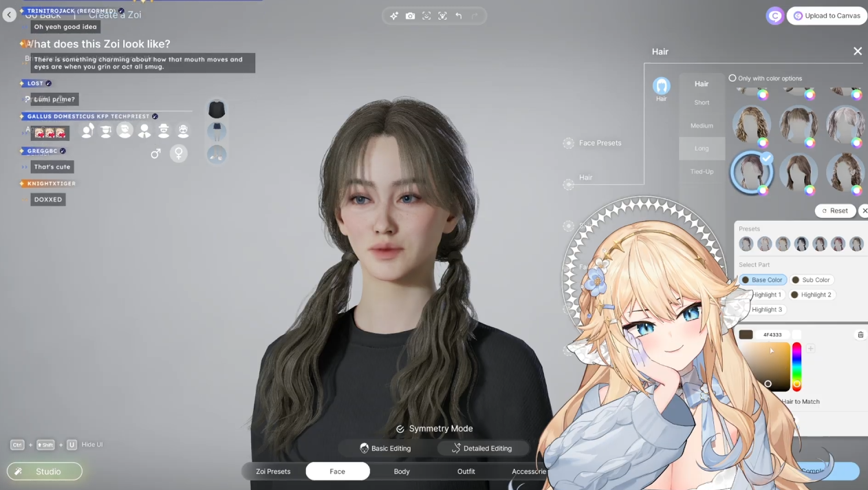The image size is (868, 490).
Task: Click the current brown color swatch
Action: coord(746,334)
